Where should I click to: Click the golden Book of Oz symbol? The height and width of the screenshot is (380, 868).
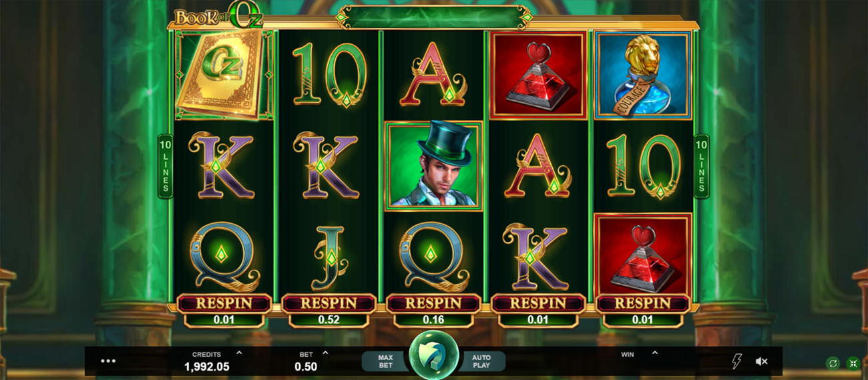224,74
